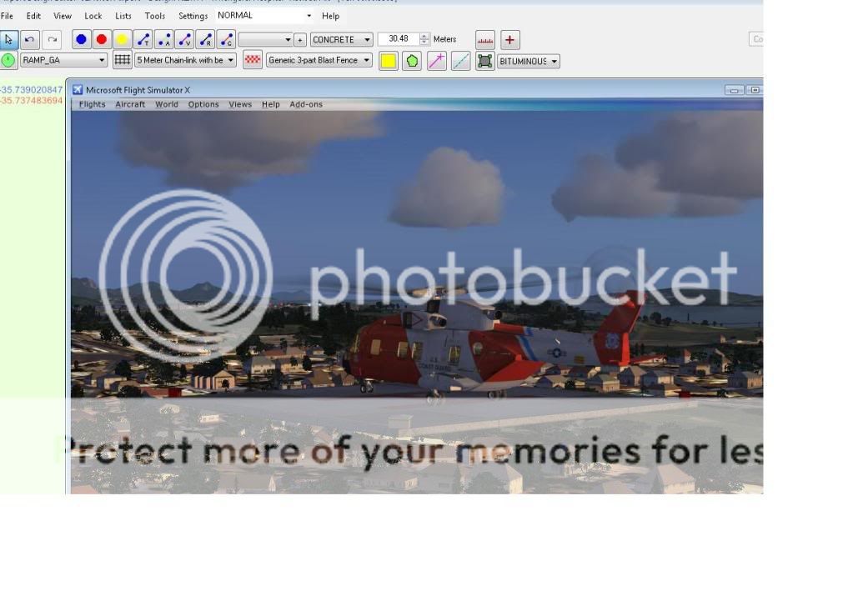Click the yellow square color swatch
Screen dimensions: 853x616
pos(389,61)
